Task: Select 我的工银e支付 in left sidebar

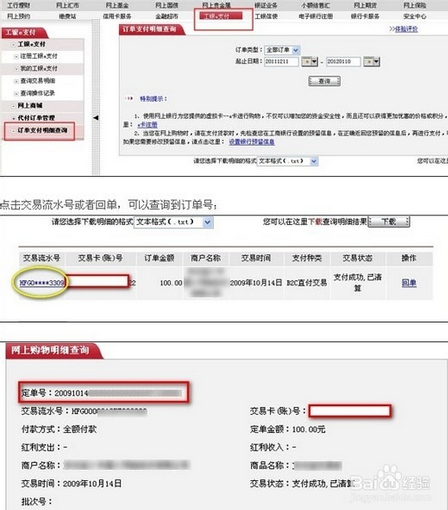Action: (x=39, y=68)
